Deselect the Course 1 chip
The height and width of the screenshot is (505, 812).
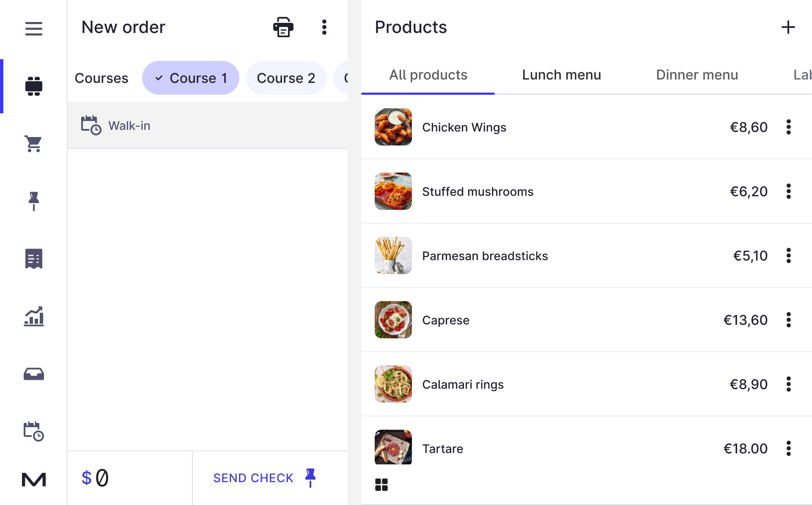tap(190, 77)
